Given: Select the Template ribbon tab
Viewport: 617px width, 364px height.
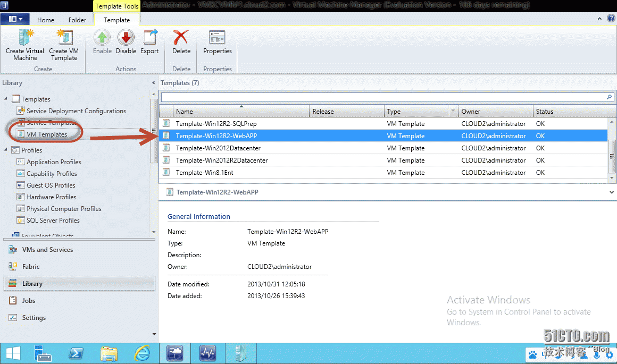Looking at the screenshot, I should tap(116, 20).
